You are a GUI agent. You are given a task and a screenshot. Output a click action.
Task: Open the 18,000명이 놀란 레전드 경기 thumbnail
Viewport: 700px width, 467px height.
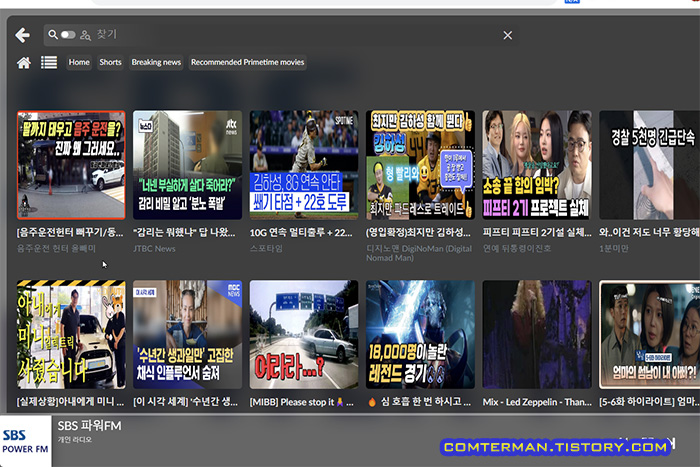(421, 334)
